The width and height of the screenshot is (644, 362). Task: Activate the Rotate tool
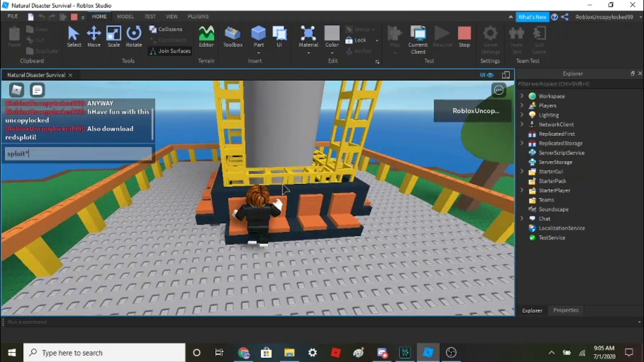[x=134, y=37]
